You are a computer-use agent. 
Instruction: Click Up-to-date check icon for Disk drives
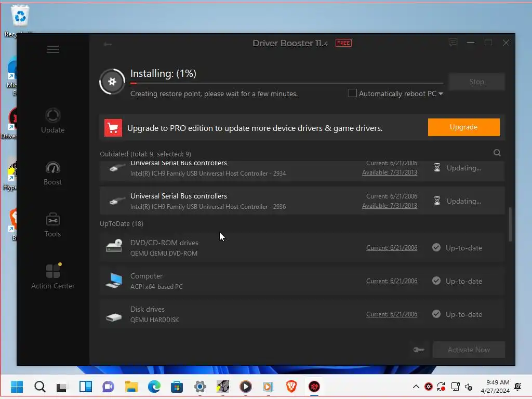coord(436,314)
